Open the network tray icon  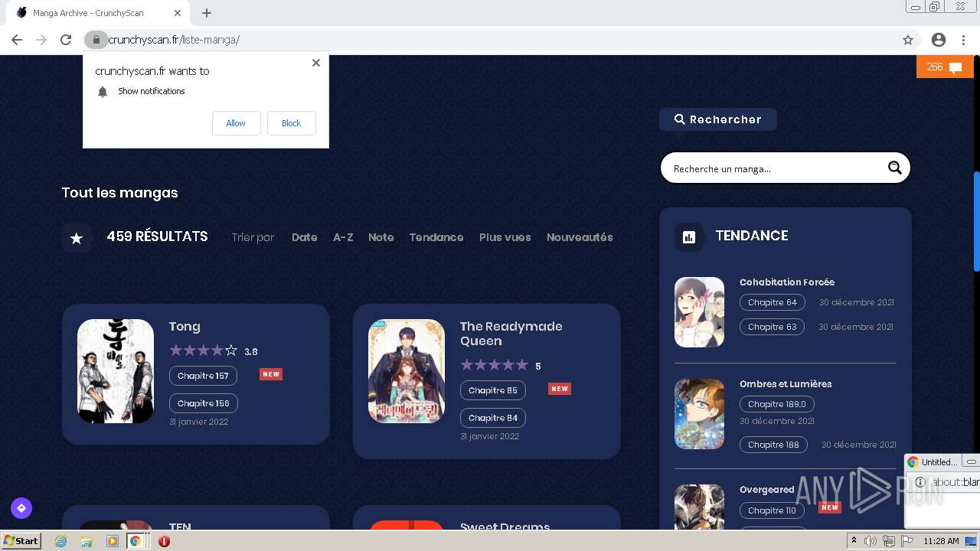point(889,541)
